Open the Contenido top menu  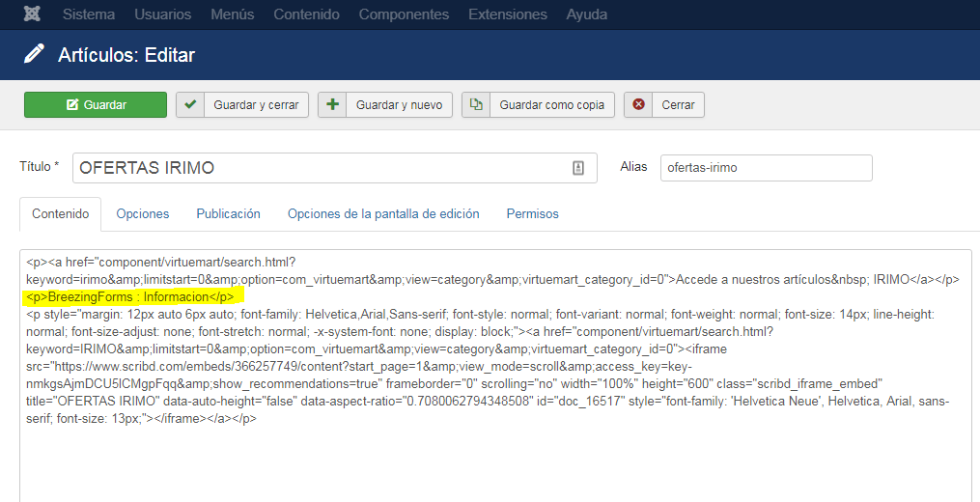coord(307,14)
